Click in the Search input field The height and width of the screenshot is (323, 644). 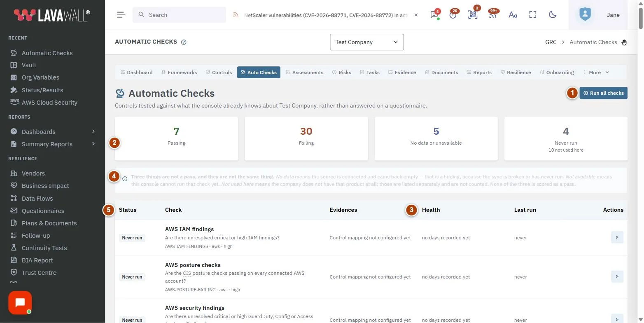(x=179, y=15)
